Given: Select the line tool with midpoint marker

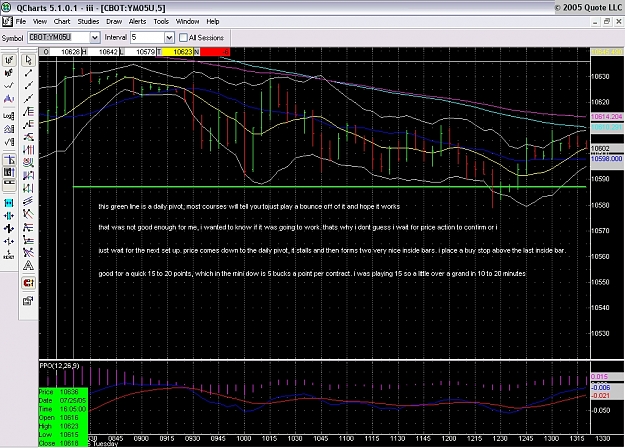Looking at the screenshot, I should click(28, 86).
